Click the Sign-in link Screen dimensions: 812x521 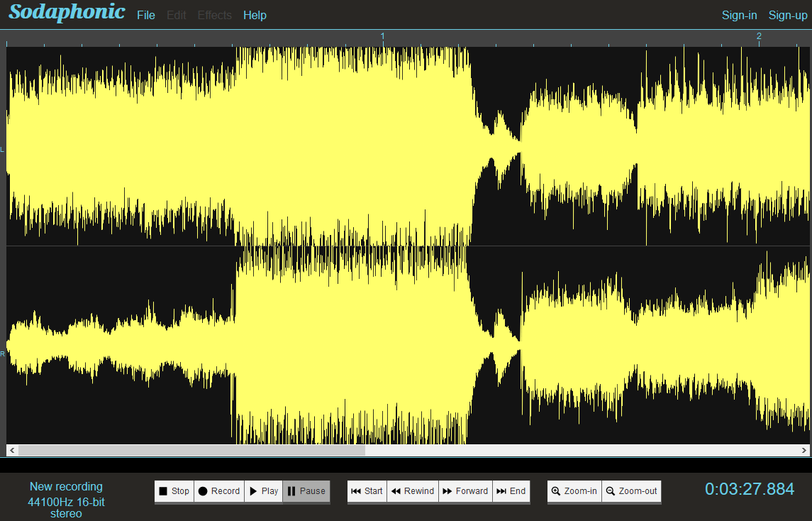point(739,16)
